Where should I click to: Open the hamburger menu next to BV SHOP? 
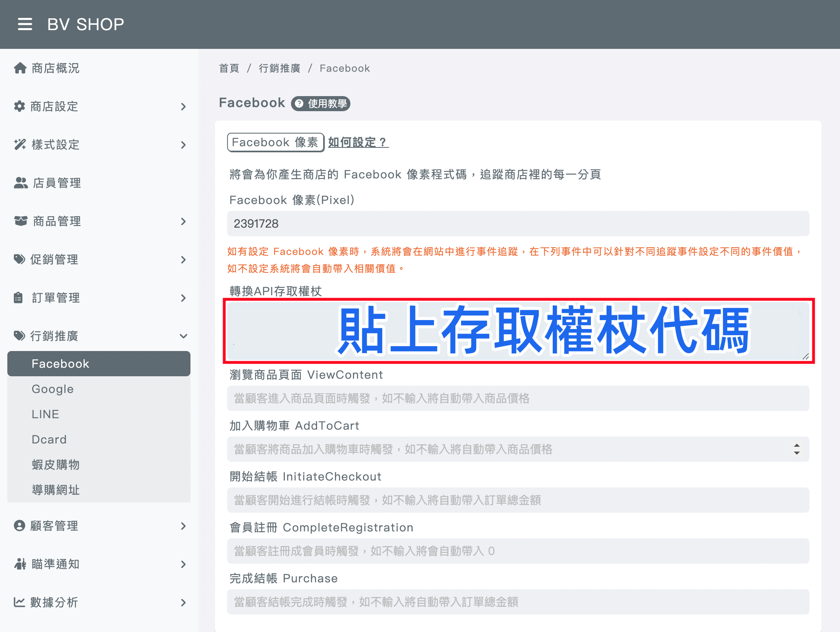click(25, 24)
